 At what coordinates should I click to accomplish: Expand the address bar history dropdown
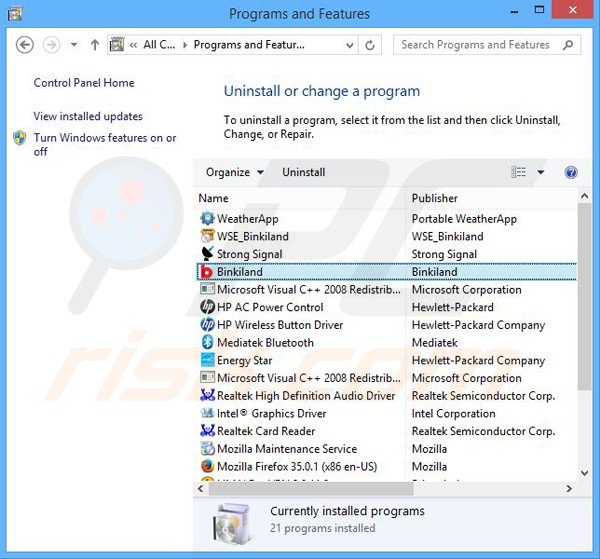[349, 46]
